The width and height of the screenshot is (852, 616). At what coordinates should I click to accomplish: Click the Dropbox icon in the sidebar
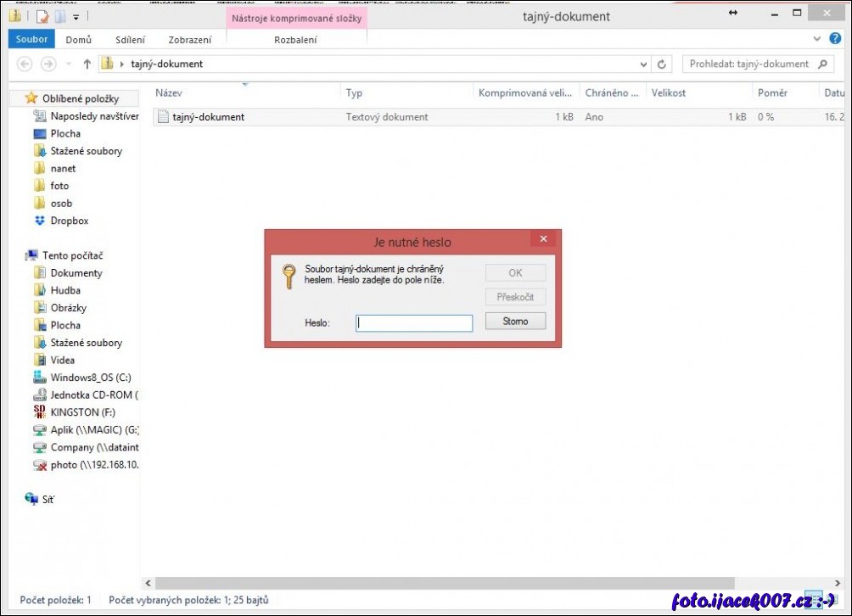(39, 221)
